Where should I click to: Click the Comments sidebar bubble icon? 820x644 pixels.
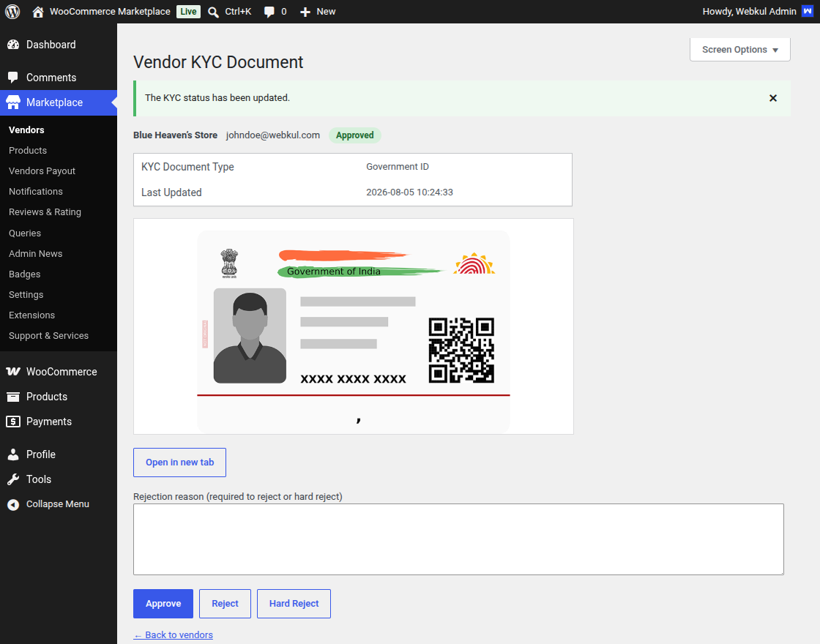click(x=13, y=78)
